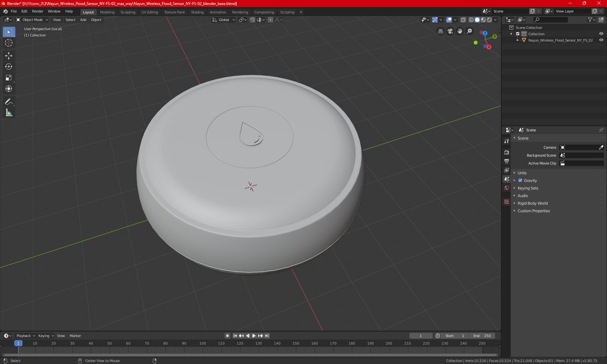Image resolution: width=607 pixels, height=364 pixels.
Task: Open the World properties tab
Action: pos(507,188)
